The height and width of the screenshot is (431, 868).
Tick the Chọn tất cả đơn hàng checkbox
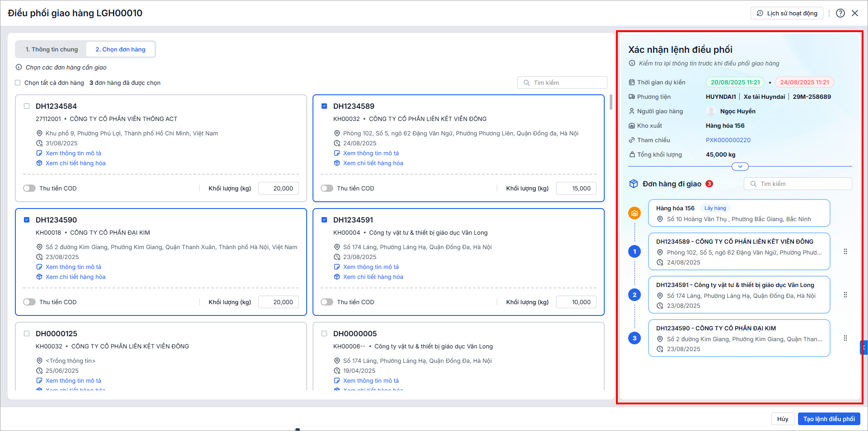click(x=18, y=83)
